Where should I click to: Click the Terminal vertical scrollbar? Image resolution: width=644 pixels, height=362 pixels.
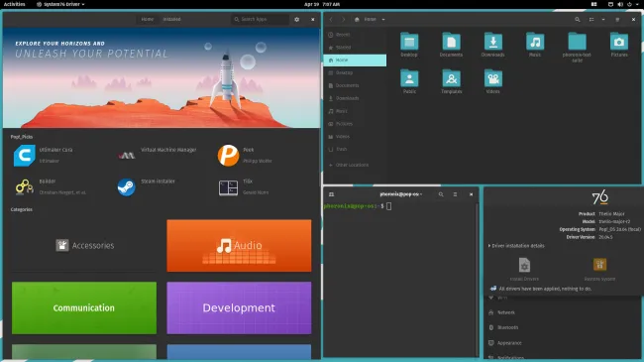tap(478, 280)
